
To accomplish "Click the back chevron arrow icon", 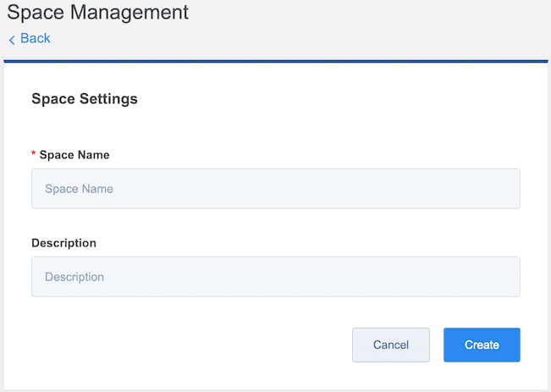I will [12, 40].
